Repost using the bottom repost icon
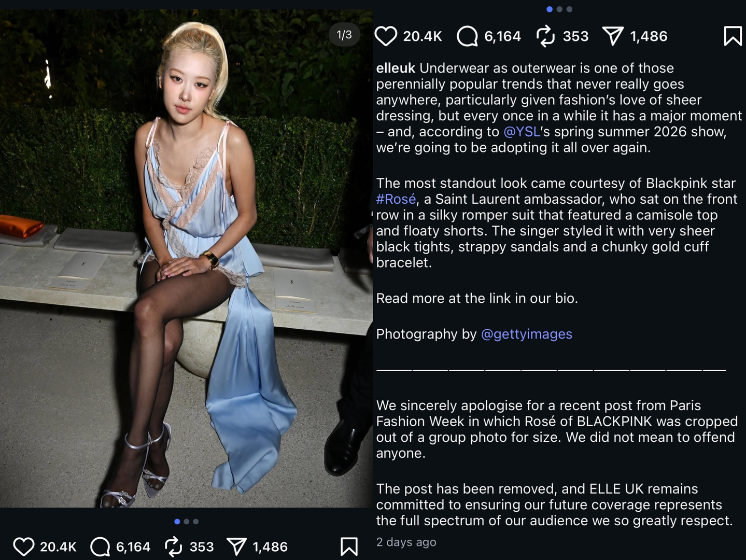This screenshot has width=746, height=560. [173, 547]
